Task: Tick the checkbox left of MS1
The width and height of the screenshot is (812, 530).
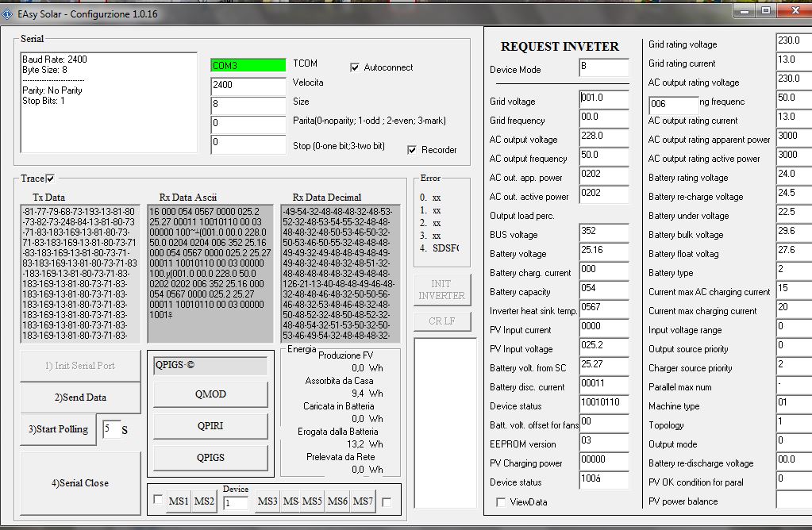Action: [x=158, y=501]
